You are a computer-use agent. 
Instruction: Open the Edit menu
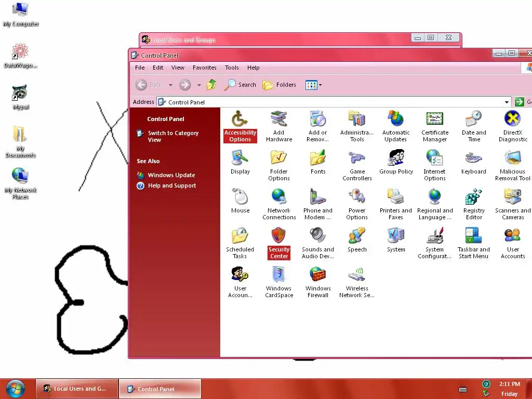[158, 68]
